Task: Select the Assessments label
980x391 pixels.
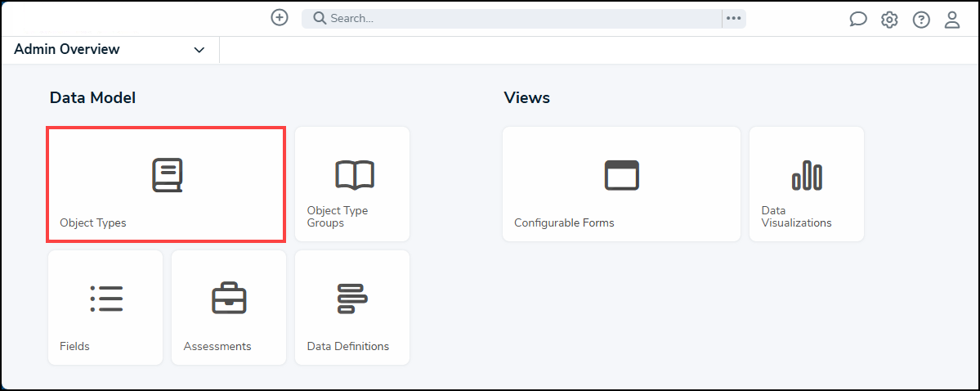Action: click(x=217, y=346)
